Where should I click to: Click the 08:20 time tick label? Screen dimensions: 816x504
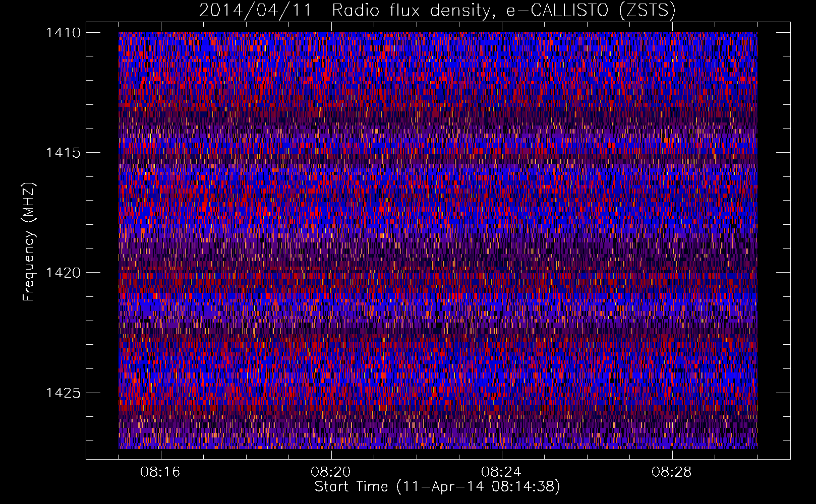[331, 472]
